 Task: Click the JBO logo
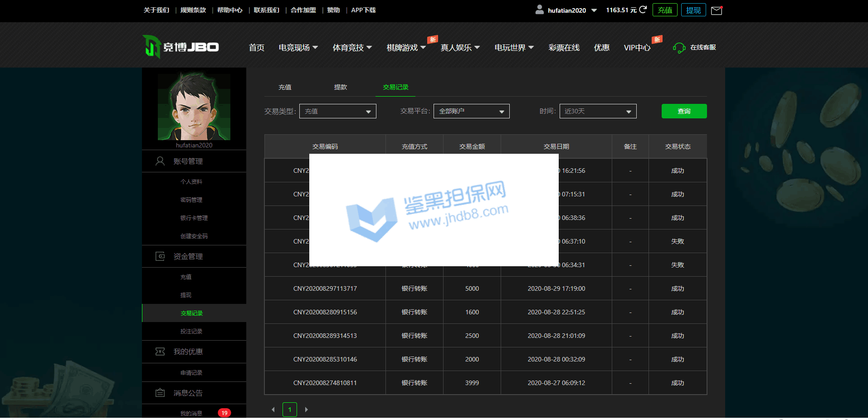pyautogui.click(x=181, y=47)
